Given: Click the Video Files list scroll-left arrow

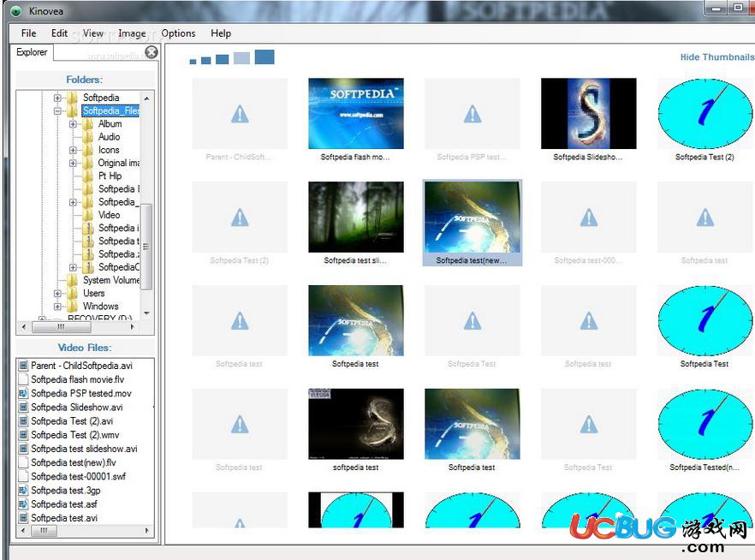Looking at the screenshot, I should point(24,531).
